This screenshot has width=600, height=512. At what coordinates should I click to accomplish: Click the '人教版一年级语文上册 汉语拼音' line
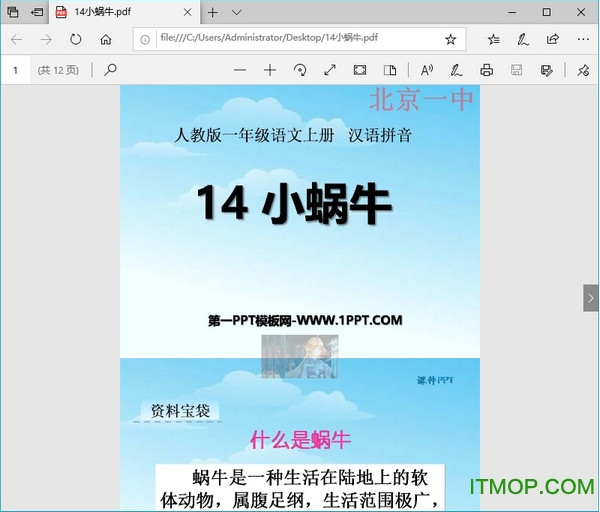click(x=293, y=135)
